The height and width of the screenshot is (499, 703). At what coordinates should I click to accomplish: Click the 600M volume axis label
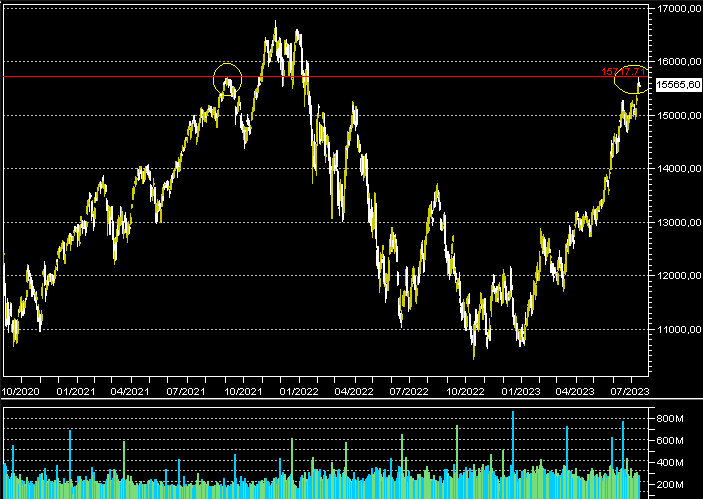click(x=670, y=441)
